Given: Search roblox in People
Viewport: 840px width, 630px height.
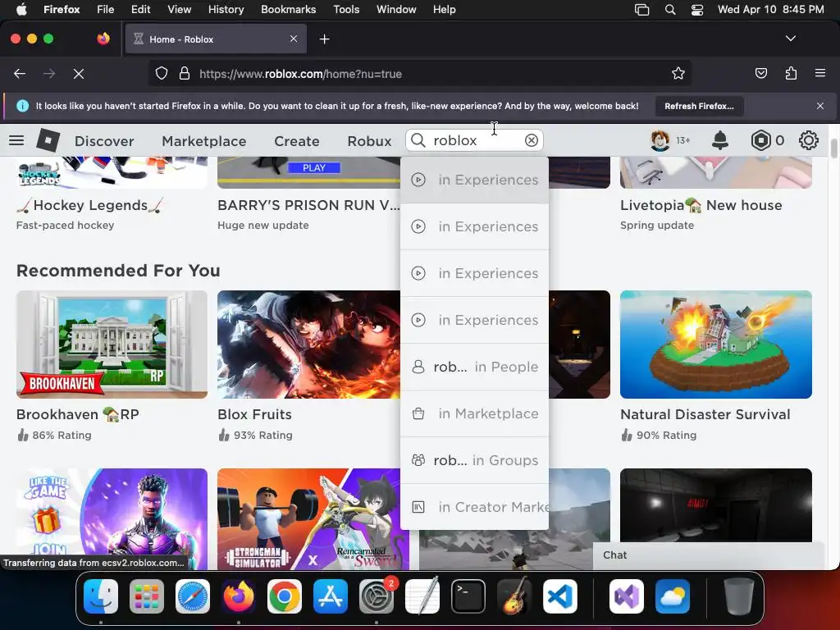Looking at the screenshot, I should (x=474, y=367).
